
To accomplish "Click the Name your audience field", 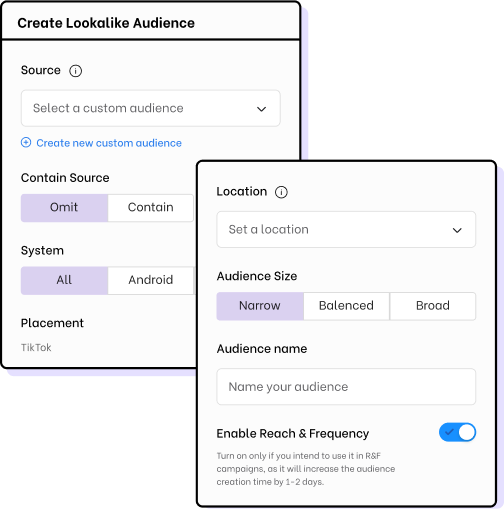I will (346, 387).
